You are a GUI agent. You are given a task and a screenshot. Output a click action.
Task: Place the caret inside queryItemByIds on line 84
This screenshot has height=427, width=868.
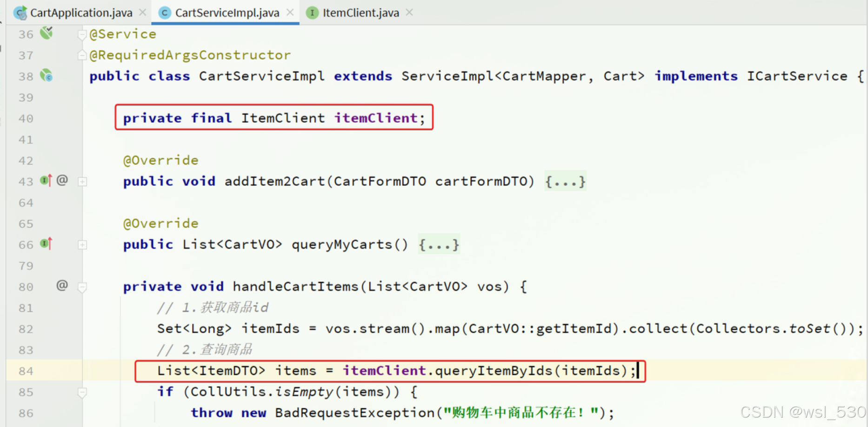(493, 371)
